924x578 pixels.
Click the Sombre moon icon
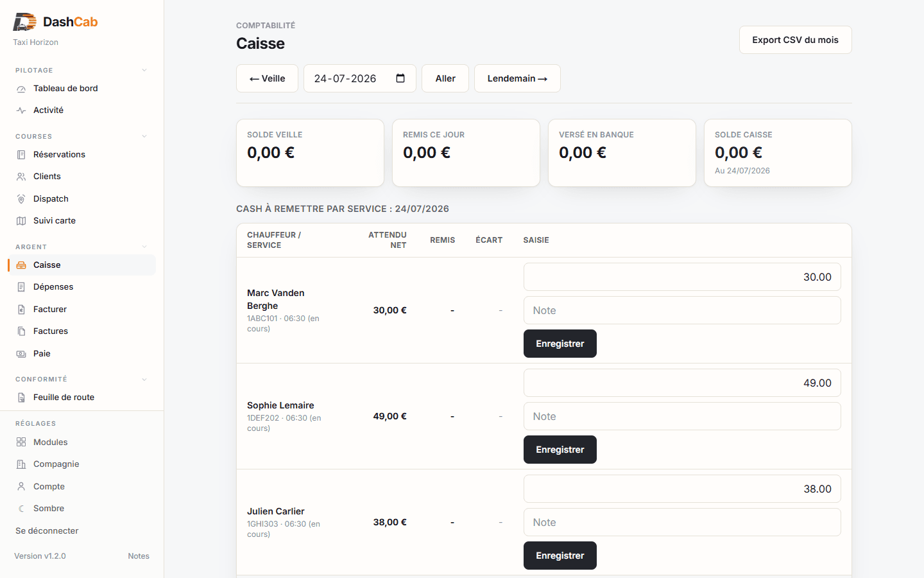pos(21,509)
